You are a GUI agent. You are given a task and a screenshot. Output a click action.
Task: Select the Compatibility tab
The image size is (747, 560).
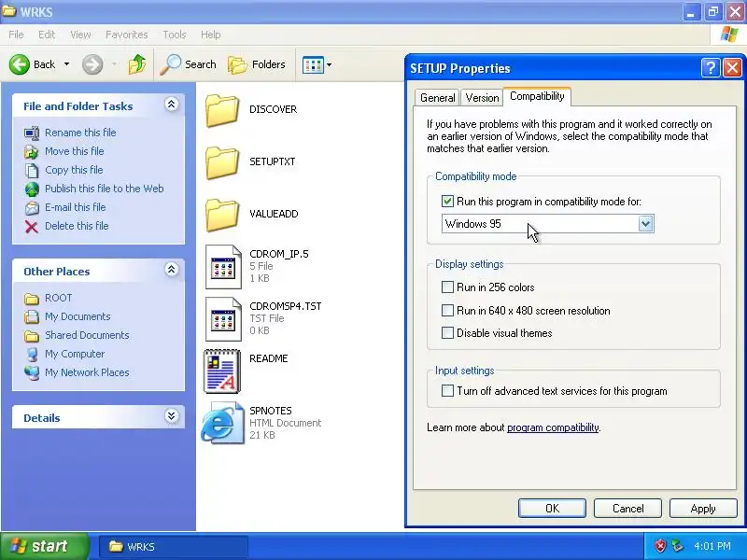[537, 96]
